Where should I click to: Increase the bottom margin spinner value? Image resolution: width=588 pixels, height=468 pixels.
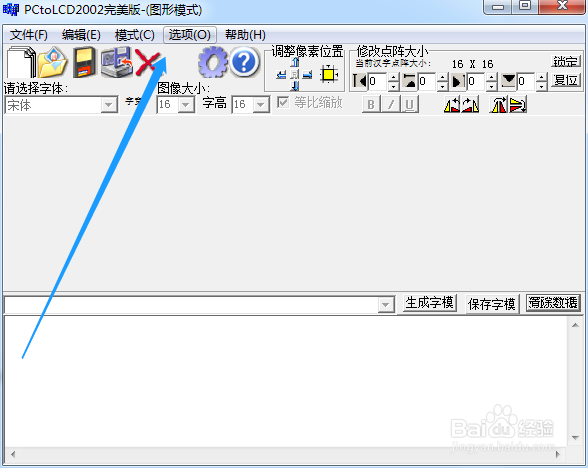(542, 77)
